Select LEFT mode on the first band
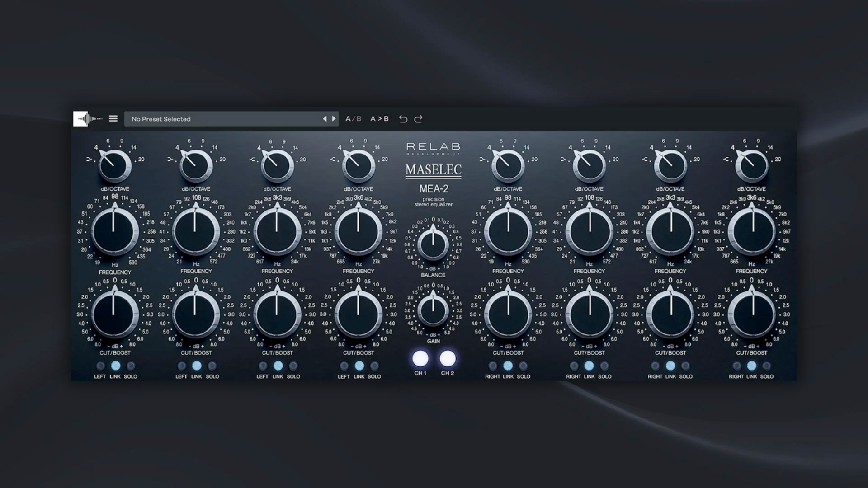Image resolution: width=868 pixels, height=488 pixels. (101, 366)
